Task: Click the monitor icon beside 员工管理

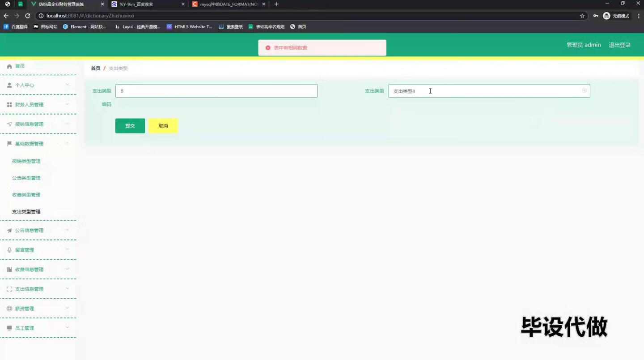Action: point(9,328)
